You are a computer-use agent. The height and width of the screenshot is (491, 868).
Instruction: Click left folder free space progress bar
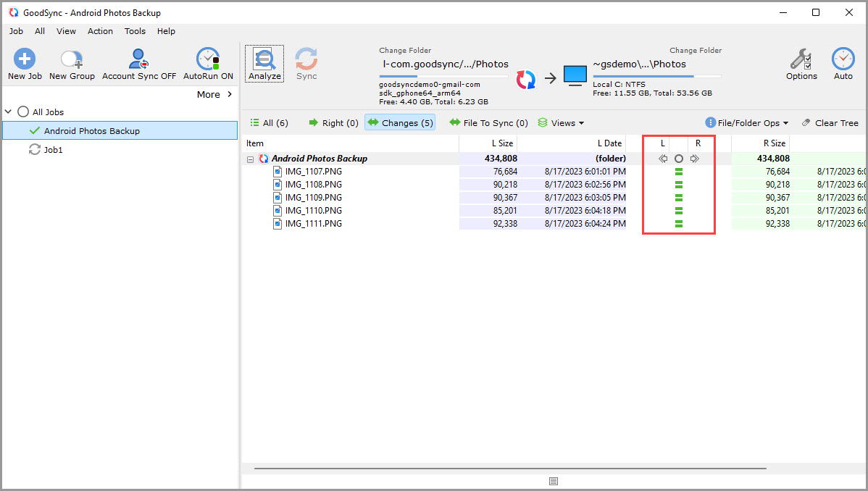click(x=443, y=76)
